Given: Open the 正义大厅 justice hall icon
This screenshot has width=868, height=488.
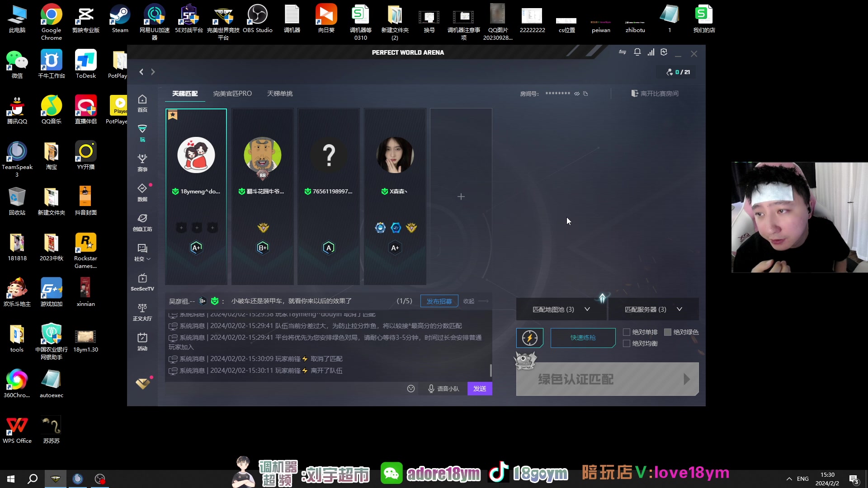Looking at the screenshot, I should click(x=142, y=312).
